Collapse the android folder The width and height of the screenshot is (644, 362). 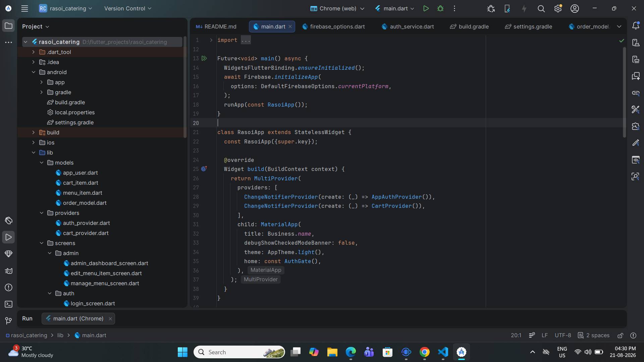pyautogui.click(x=34, y=72)
